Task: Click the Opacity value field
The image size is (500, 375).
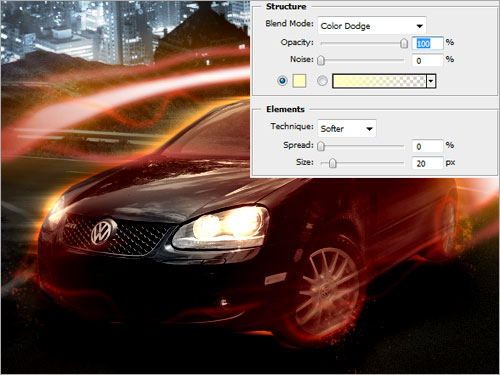Action: [x=428, y=43]
